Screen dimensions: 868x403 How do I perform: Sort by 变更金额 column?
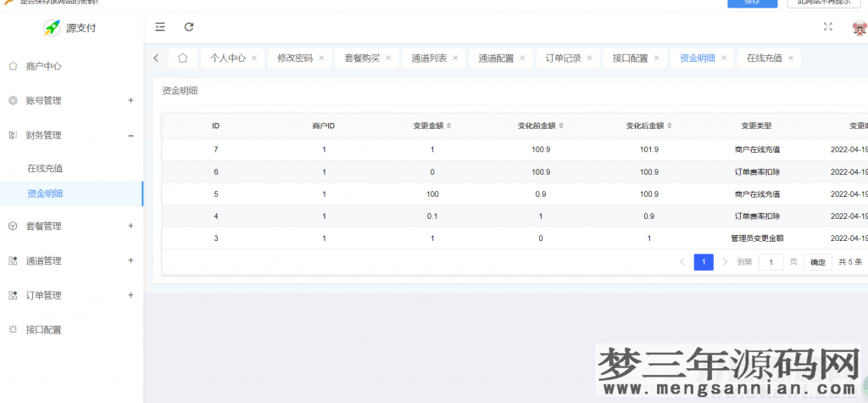point(449,126)
